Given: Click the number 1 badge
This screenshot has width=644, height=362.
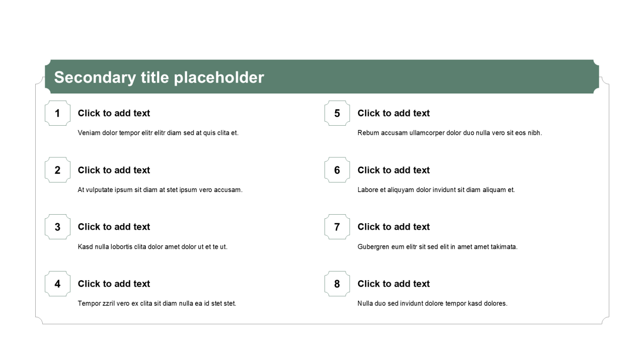Looking at the screenshot, I should click(x=57, y=113).
